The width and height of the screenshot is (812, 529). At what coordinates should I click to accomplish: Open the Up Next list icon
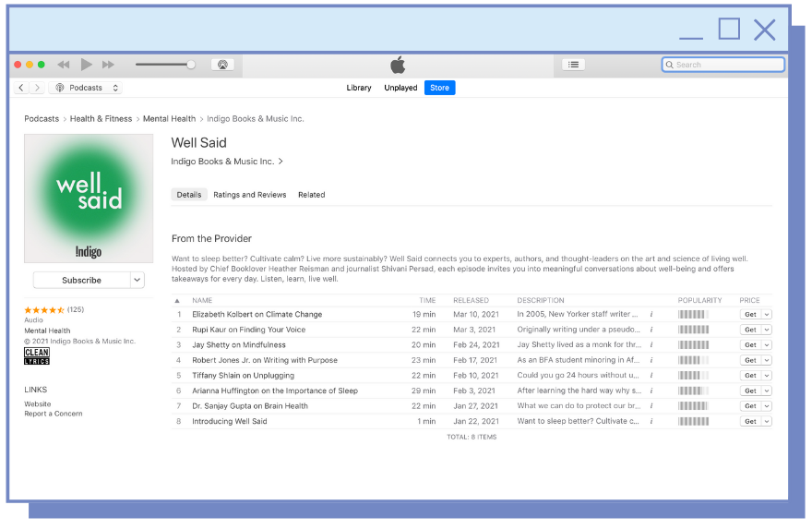coord(573,65)
